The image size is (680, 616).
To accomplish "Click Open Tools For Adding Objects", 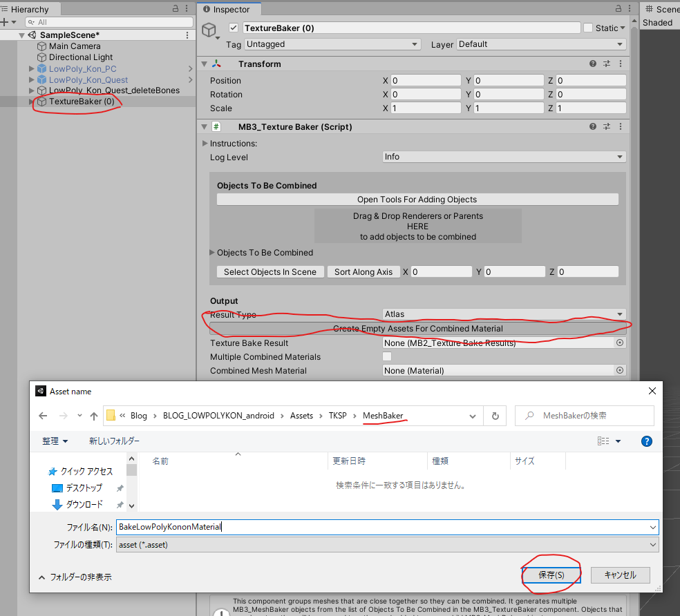I will [417, 200].
